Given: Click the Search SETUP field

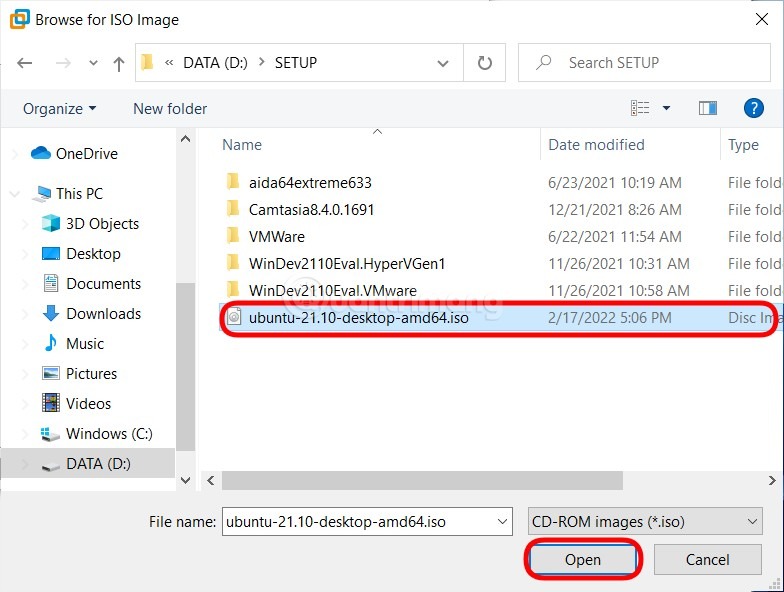Looking at the screenshot, I should [644, 62].
